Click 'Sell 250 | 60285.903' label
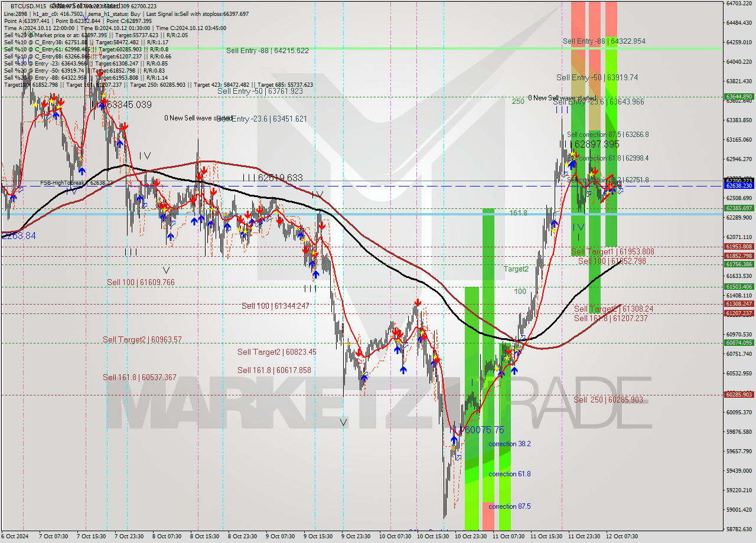Viewport: 756px width, 543px height. click(608, 400)
